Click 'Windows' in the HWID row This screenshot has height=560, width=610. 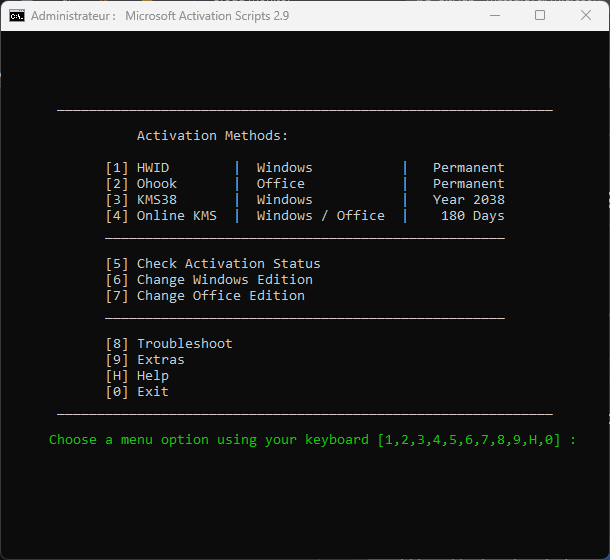point(284,168)
